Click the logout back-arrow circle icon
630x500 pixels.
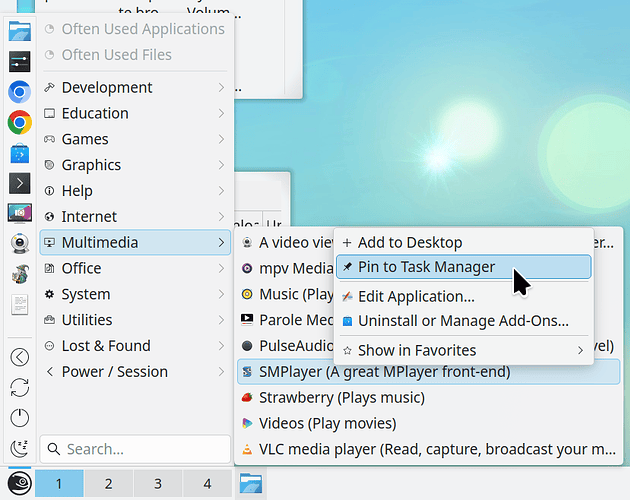[19, 357]
